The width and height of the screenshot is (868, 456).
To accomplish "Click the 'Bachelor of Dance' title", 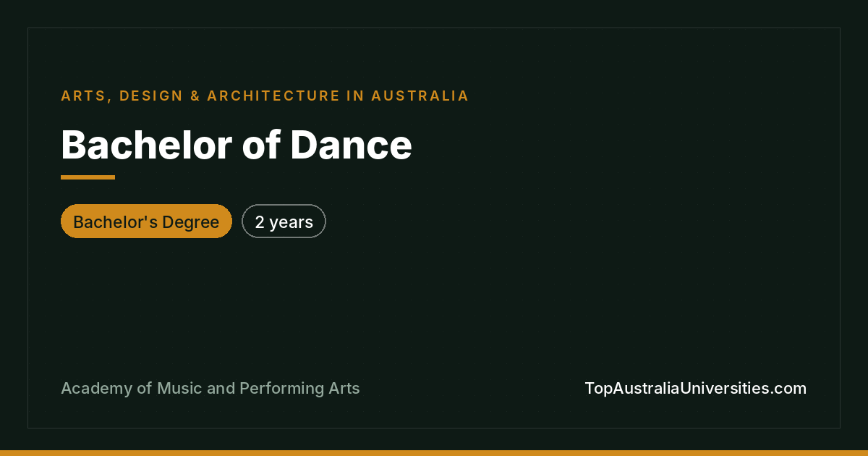I will 237,145.
